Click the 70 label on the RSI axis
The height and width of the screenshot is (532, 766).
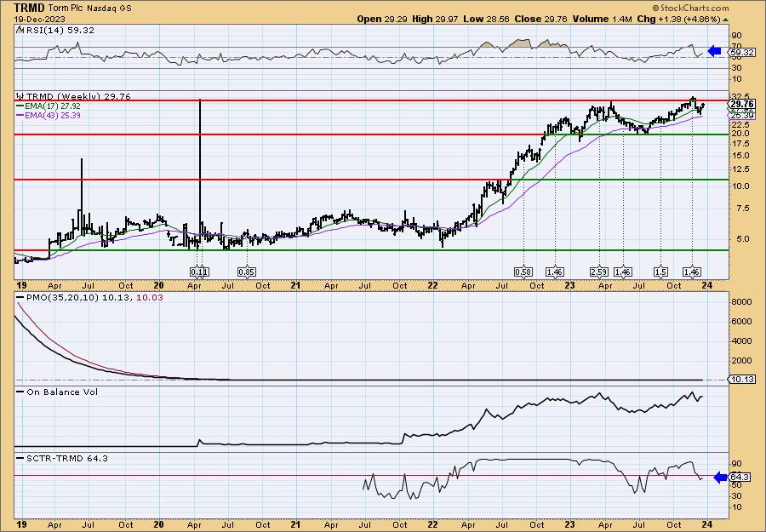[x=735, y=47]
